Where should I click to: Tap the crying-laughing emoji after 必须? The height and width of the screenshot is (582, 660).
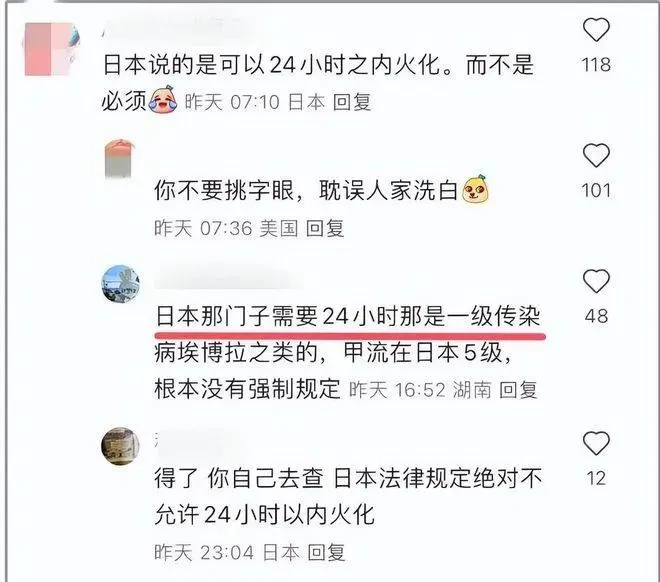(164, 99)
